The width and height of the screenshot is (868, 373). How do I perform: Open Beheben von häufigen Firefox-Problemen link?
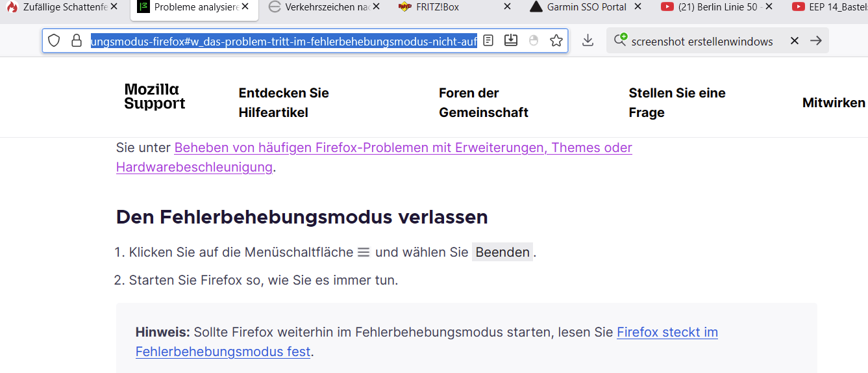click(374, 157)
